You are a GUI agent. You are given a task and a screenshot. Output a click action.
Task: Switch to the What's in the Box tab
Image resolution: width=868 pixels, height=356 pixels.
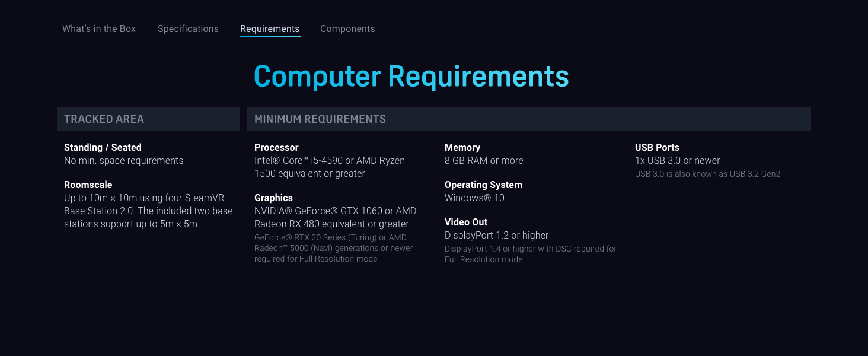coord(98,28)
